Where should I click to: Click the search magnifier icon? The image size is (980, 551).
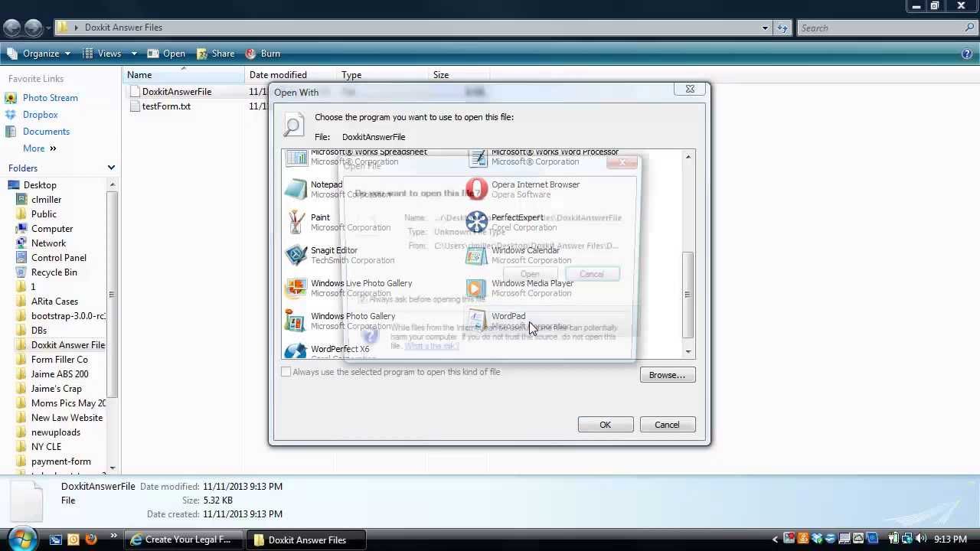969,28
